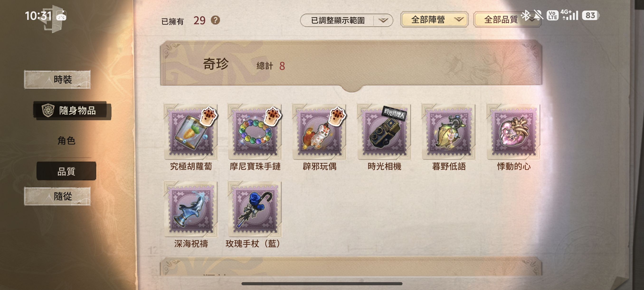Pick the 悸動的心 heart accessory
The width and height of the screenshot is (644, 290).
513,131
